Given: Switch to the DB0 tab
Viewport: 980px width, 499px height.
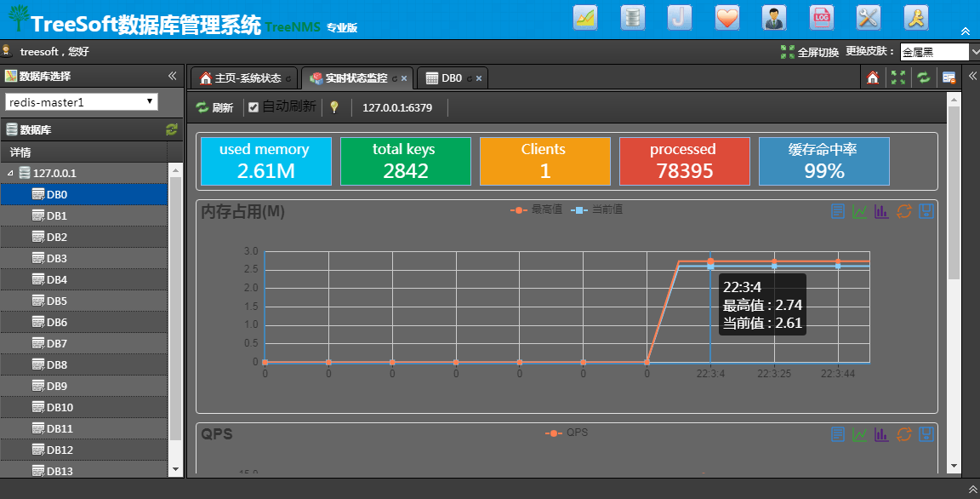Looking at the screenshot, I should 452,78.
